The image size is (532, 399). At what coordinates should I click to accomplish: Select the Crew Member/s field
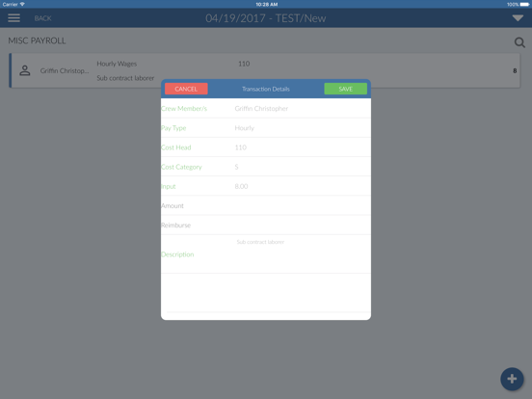[x=266, y=109]
